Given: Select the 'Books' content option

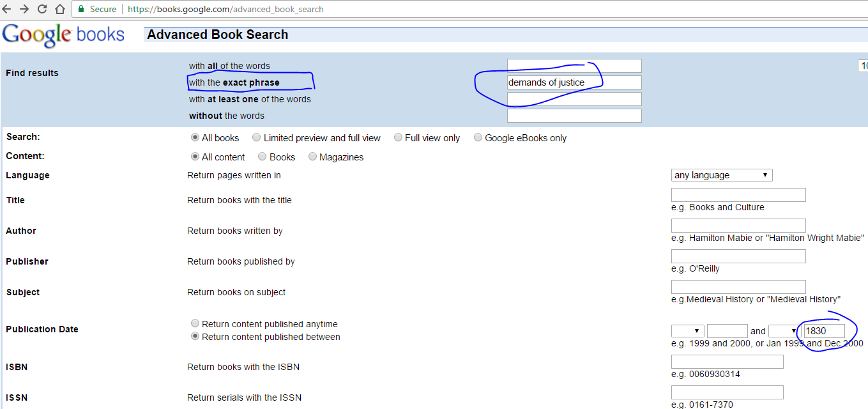Looking at the screenshot, I should coord(263,157).
